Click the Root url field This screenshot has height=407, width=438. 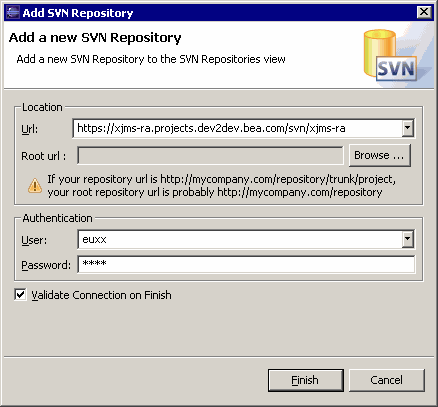click(210, 156)
